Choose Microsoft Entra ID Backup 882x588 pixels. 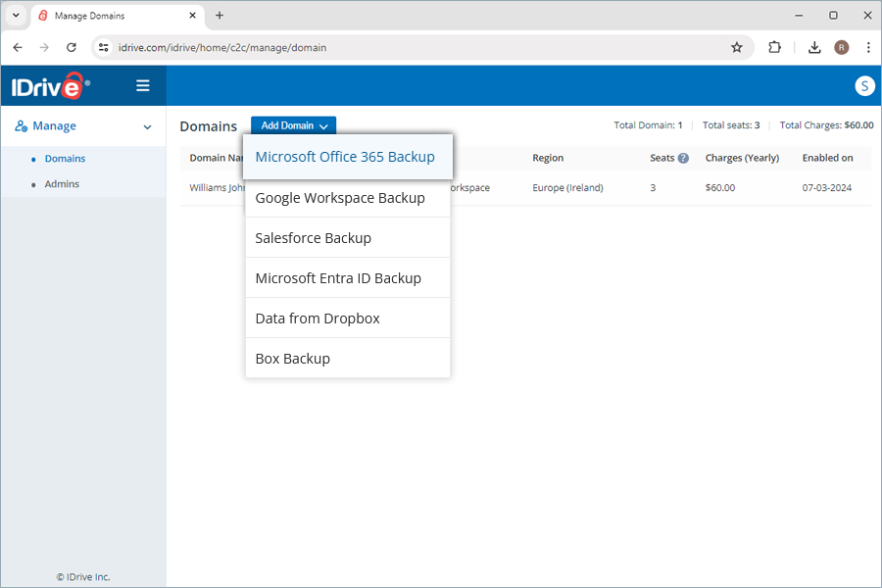[x=348, y=278]
